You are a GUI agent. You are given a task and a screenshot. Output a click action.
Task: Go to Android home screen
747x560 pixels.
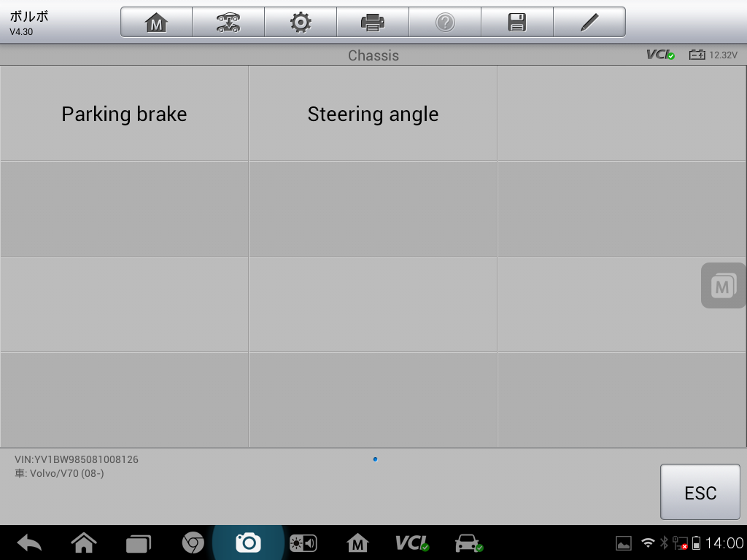coord(84,542)
